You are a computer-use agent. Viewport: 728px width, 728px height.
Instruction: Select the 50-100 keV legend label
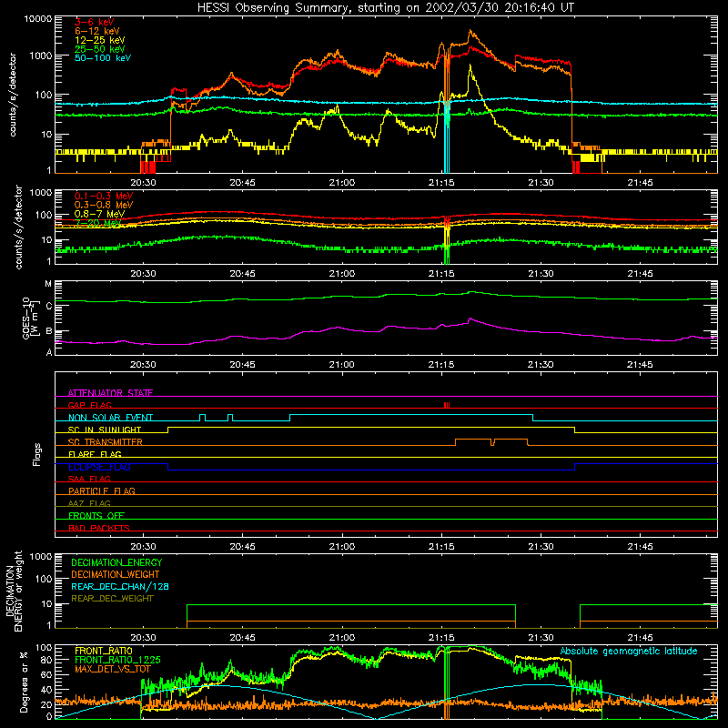(103, 58)
